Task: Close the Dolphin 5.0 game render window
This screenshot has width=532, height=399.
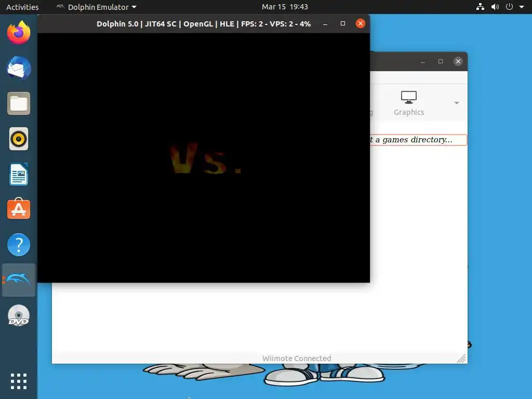Action: (361, 23)
